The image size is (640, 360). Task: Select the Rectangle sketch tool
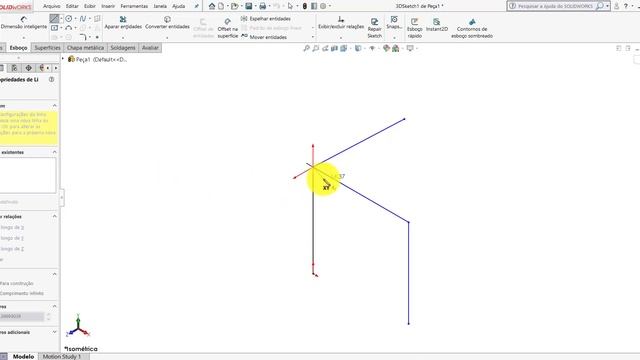[x=54, y=28]
